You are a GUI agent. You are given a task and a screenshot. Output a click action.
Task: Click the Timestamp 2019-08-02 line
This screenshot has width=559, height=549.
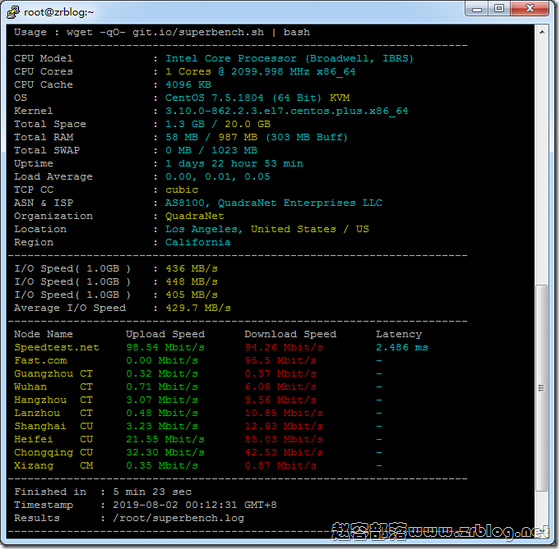(145, 505)
